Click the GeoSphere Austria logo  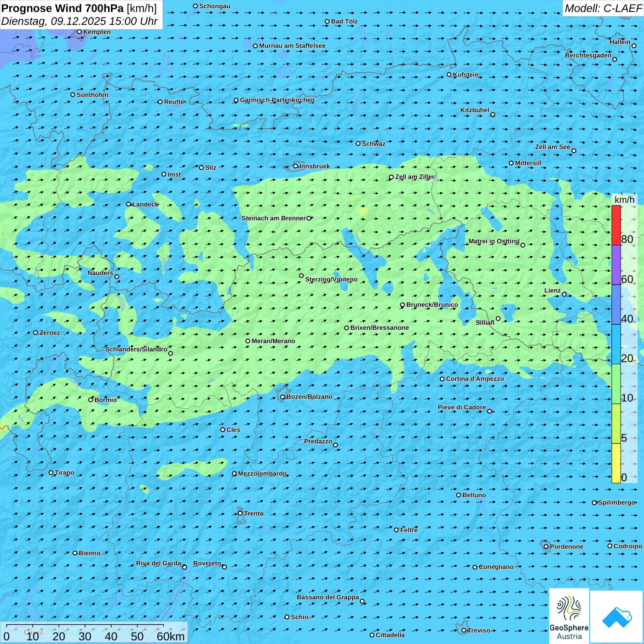569,615
